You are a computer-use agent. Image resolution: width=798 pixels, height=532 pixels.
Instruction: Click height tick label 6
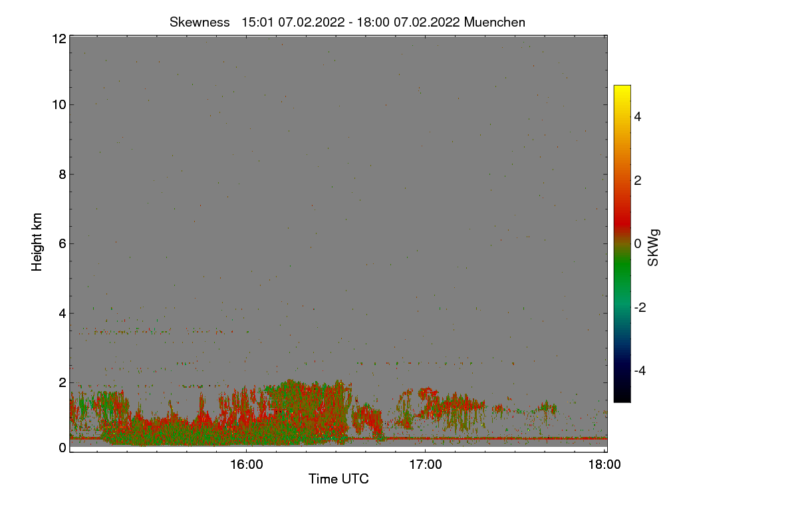click(x=63, y=243)
